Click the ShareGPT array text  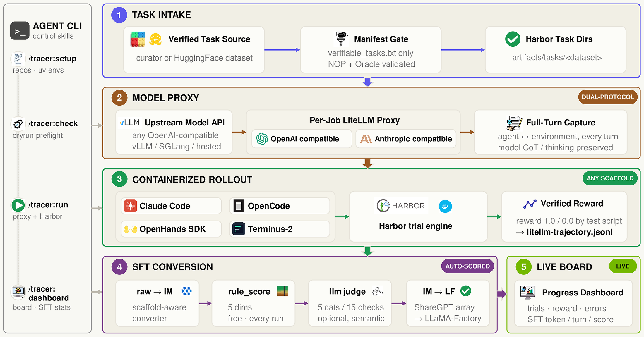[x=444, y=307]
